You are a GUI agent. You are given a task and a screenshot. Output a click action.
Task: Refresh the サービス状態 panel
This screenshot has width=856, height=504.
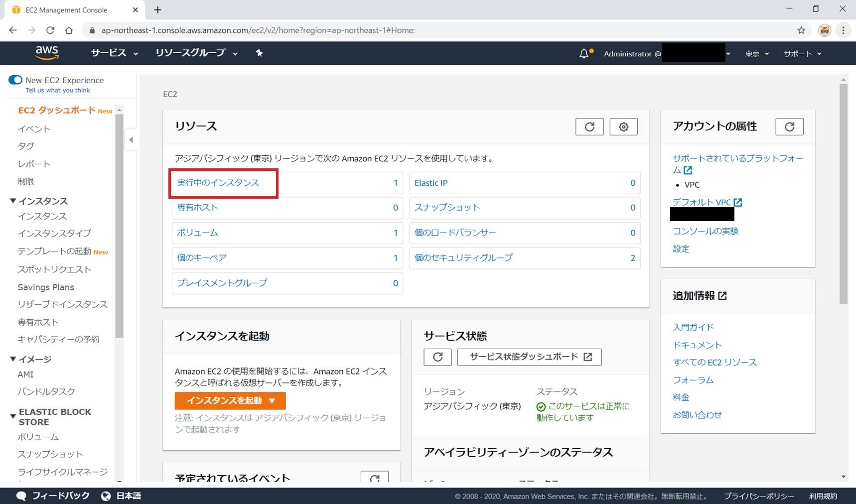point(437,357)
